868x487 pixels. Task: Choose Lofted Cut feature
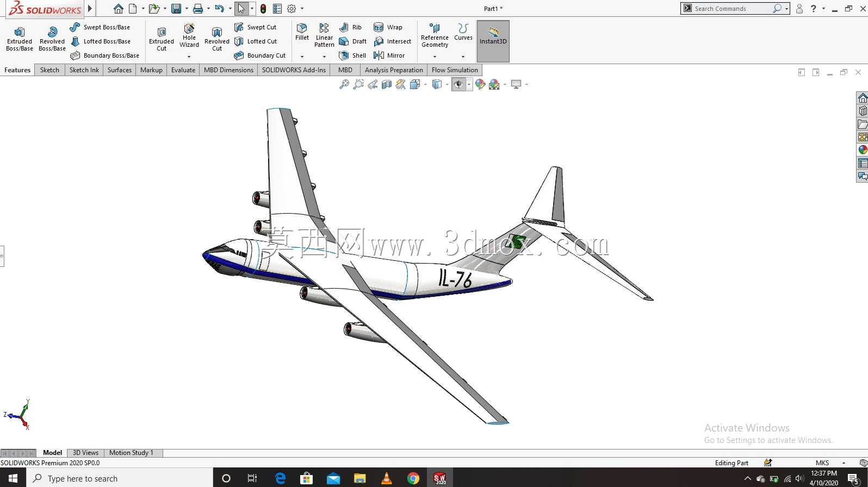256,41
